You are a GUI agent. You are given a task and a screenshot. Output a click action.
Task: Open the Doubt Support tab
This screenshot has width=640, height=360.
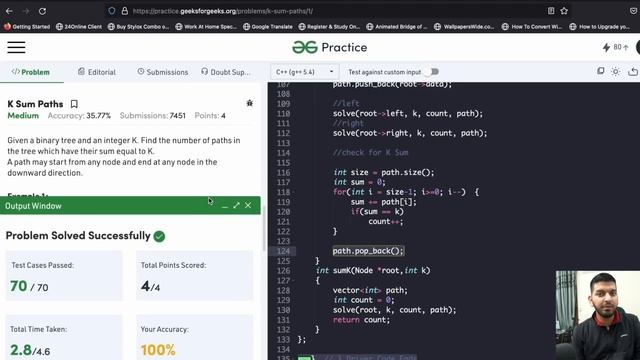226,72
